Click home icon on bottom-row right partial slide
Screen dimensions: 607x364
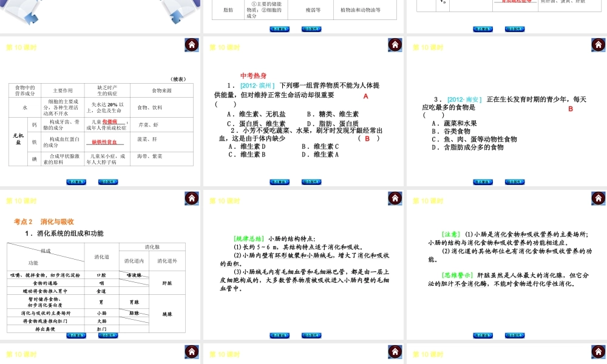[598, 352]
